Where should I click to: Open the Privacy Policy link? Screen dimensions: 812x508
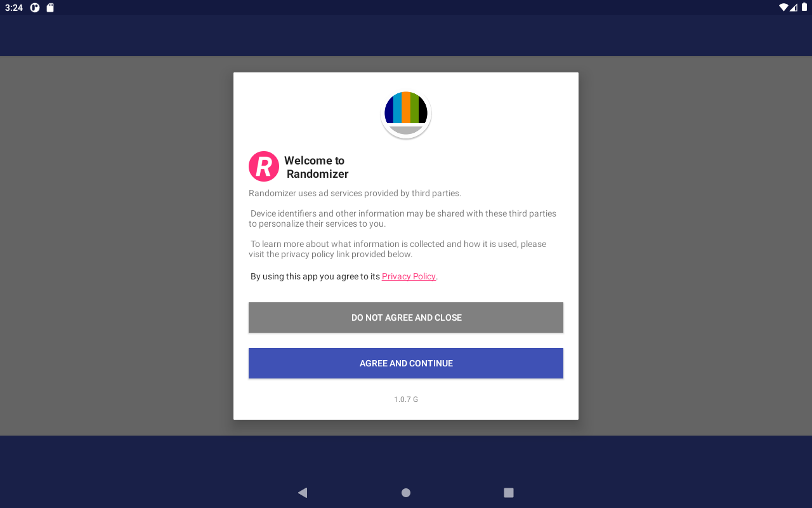click(409, 276)
